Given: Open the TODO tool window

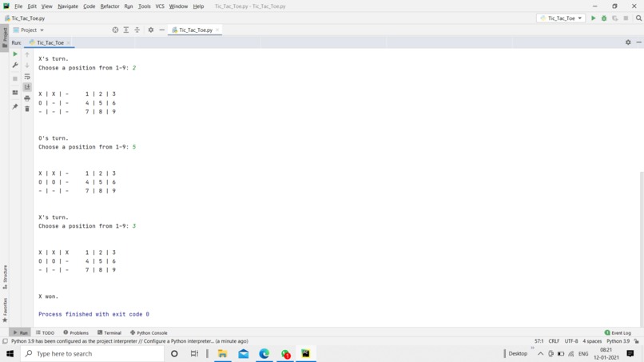Looking at the screenshot, I should point(46,332).
